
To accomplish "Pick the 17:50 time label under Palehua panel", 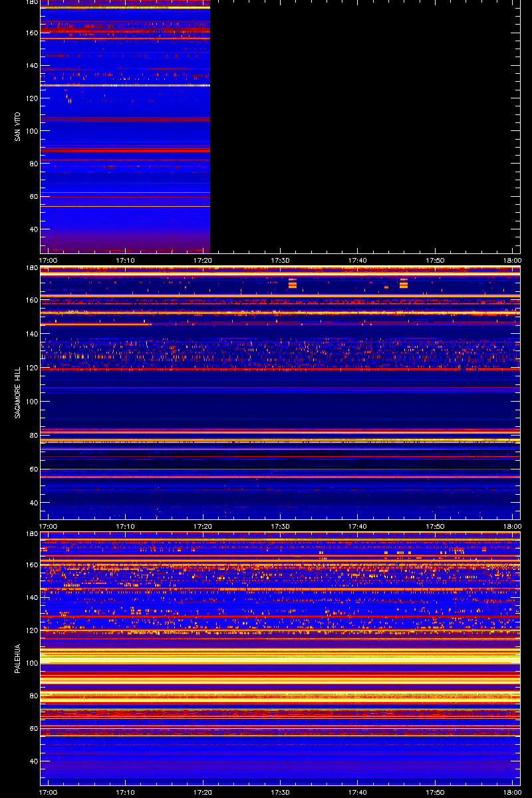I will coord(435,793).
